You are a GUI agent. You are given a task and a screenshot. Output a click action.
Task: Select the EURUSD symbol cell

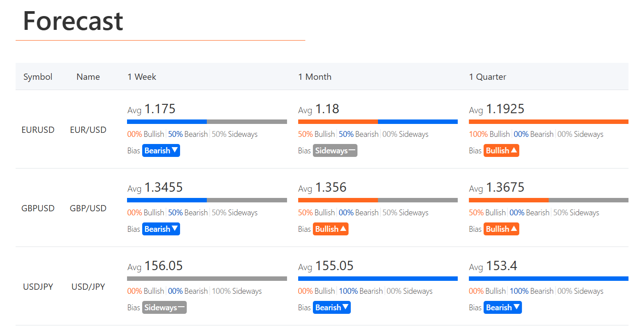[38, 130]
